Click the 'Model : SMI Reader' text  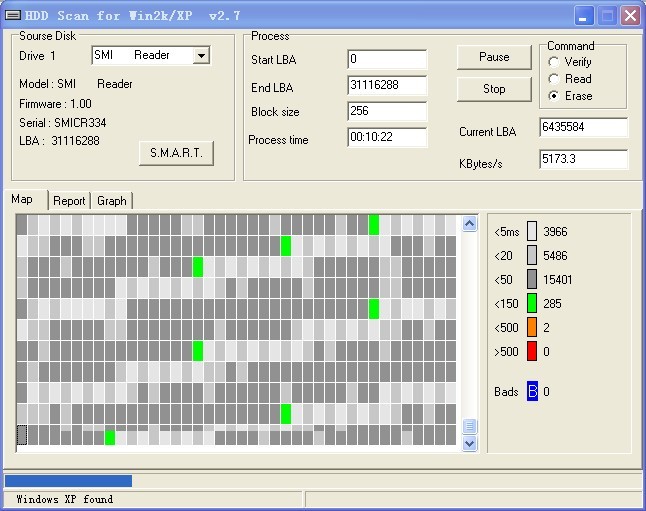pyautogui.click(x=76, y=84)
